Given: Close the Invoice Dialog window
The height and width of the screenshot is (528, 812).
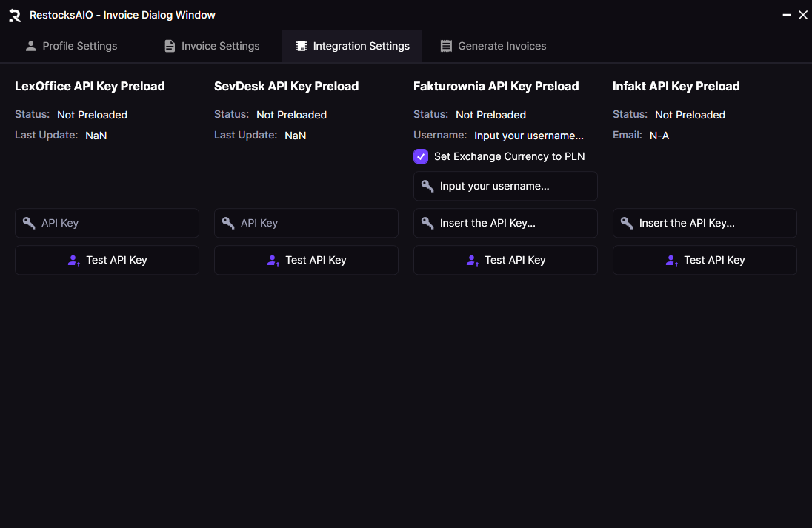Looking at the screenshot, I should point(802,15).
